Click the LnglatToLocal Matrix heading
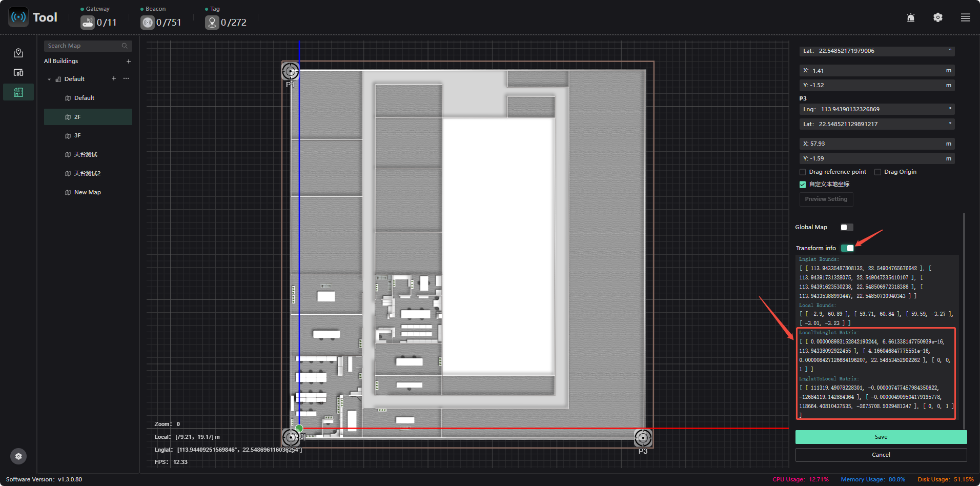This screenshot has width=980, height=486. click(x=829, y=379)
